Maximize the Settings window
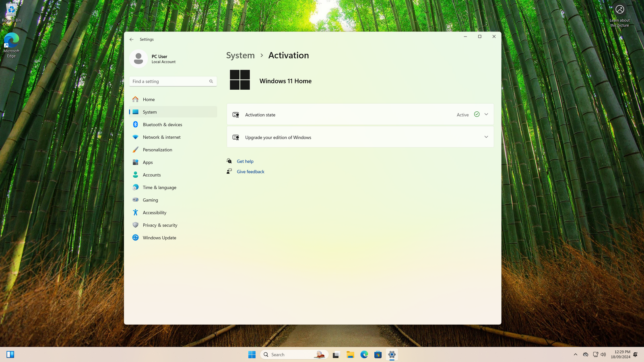This screenshot has width=644, height=362. pos(480,37)
